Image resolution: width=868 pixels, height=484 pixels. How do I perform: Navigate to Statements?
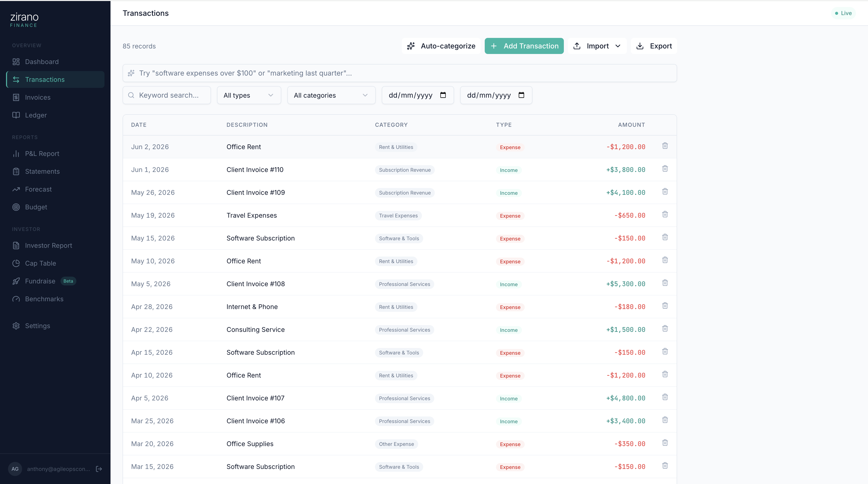[55, 171]
